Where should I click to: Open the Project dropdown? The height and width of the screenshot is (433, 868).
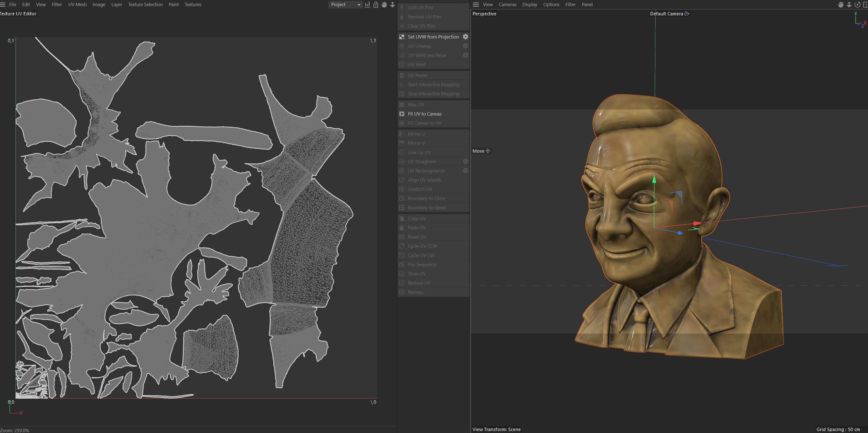(x=345, y=4)
